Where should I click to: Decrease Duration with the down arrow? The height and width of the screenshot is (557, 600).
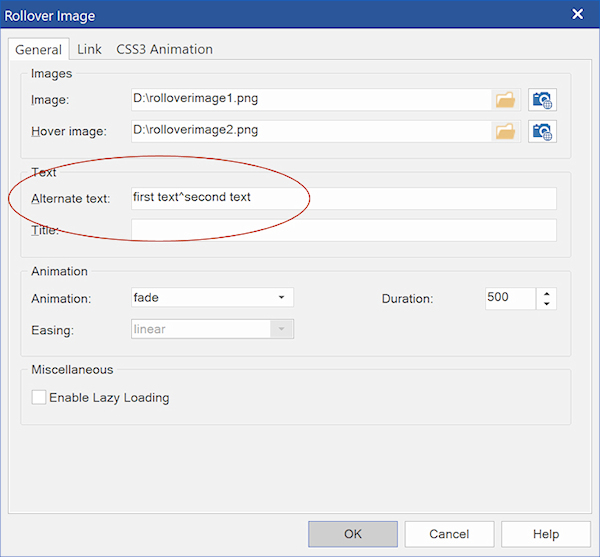coord(546,304)
